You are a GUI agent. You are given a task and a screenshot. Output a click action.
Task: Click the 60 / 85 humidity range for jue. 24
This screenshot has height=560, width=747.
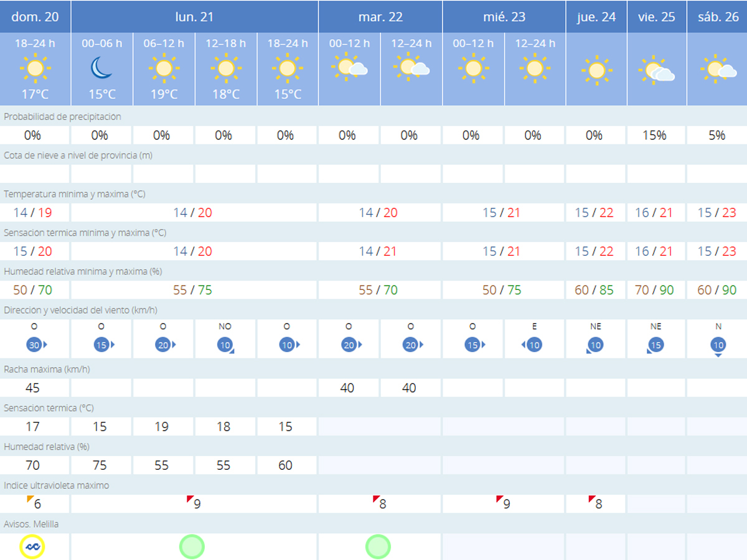point(594,290)
